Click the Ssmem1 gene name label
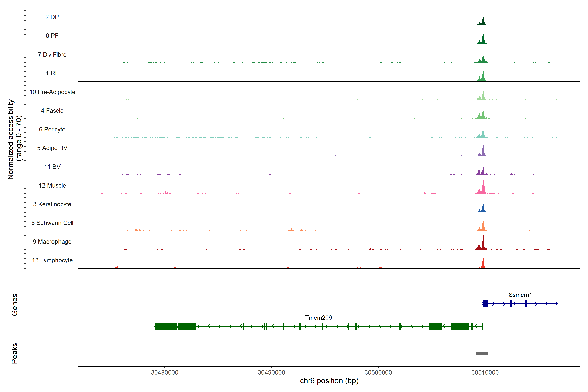This screenshot has width=588, height=392. 520,295
